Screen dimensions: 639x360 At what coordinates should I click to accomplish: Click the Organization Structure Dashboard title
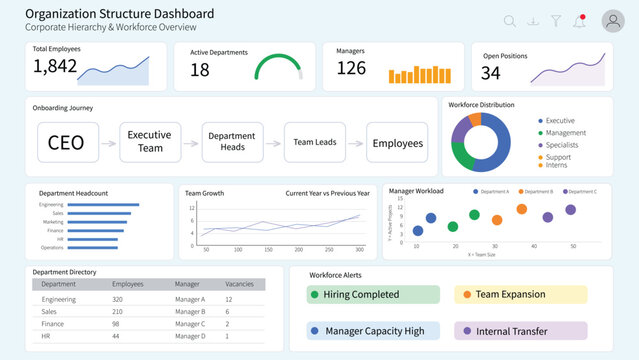[119, 13]
